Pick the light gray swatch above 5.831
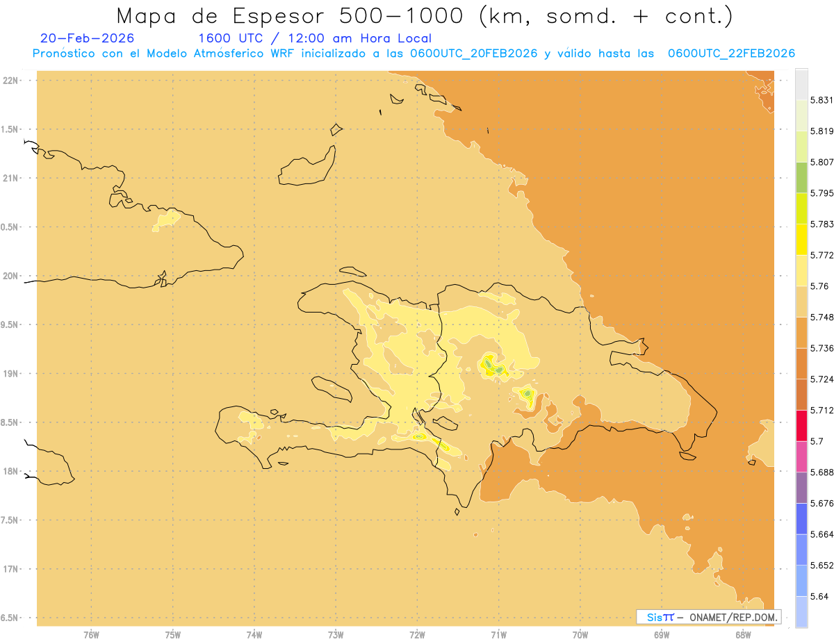 (x=801, y=85)
